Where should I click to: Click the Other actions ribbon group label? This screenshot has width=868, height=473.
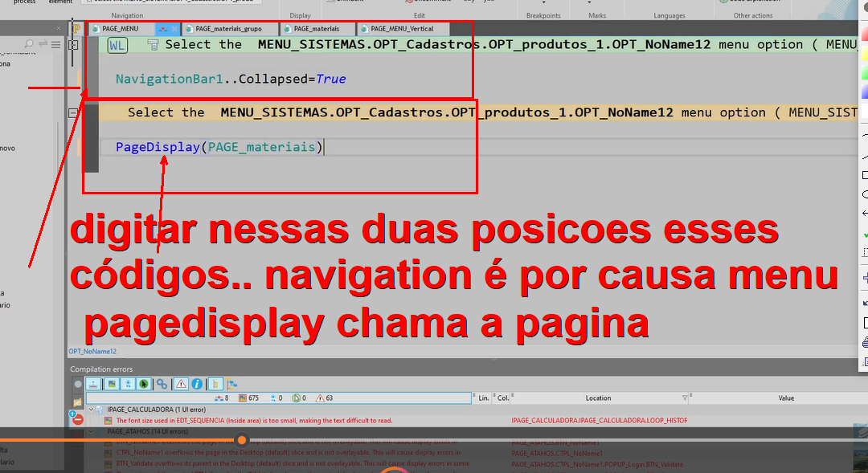click(753, 15)
